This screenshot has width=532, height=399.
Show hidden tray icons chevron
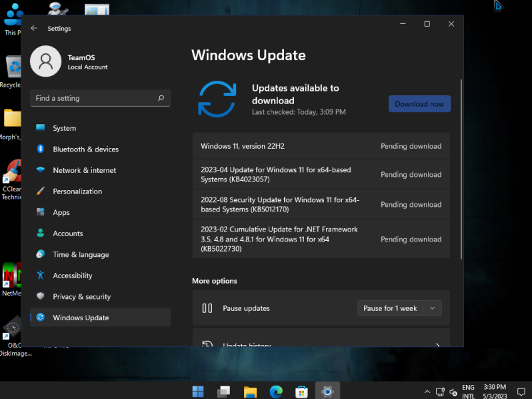pyautogui.click(x=427, y=392)
